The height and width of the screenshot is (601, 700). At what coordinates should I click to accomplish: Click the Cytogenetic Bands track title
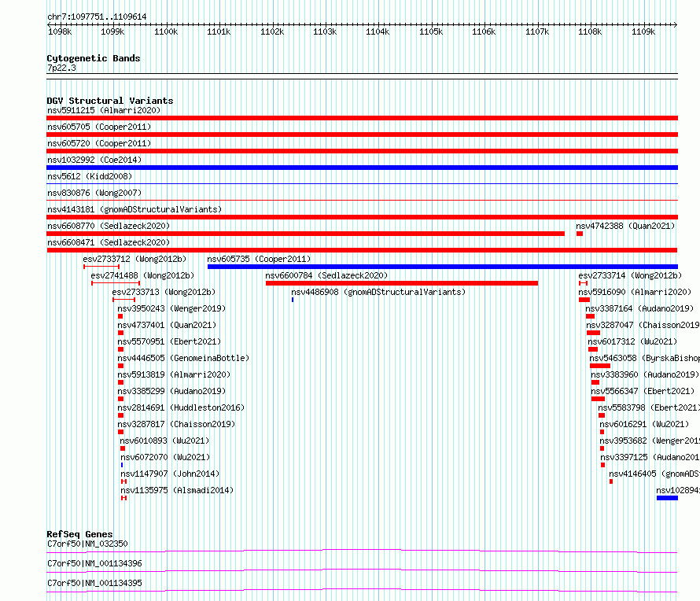[x=94, y=58]
